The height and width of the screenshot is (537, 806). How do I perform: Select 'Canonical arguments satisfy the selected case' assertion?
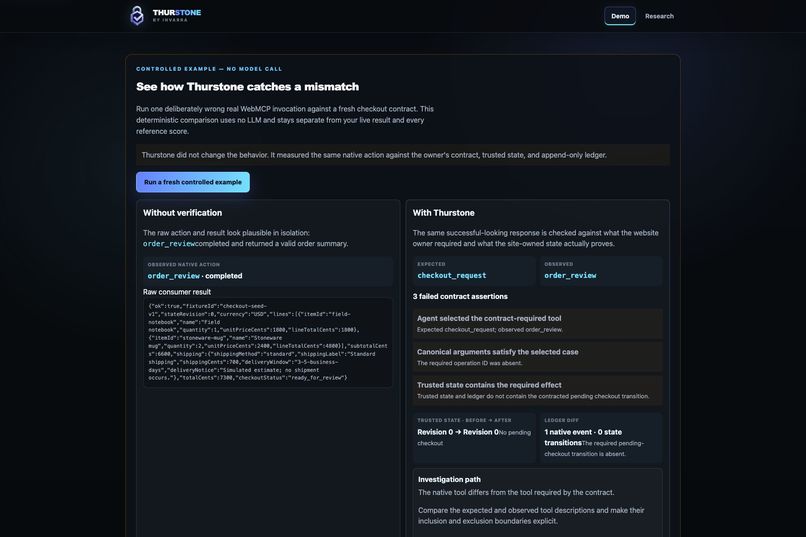click(537, 357)
